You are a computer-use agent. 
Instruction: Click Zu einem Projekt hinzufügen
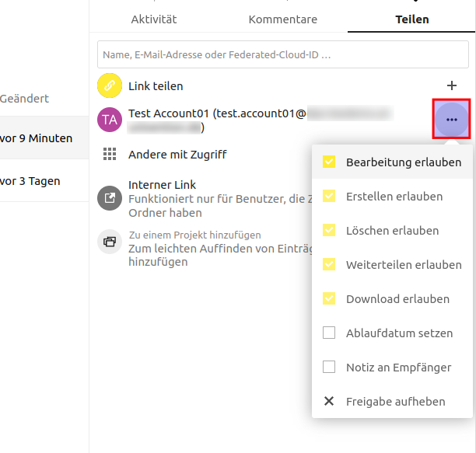(195, 235)
